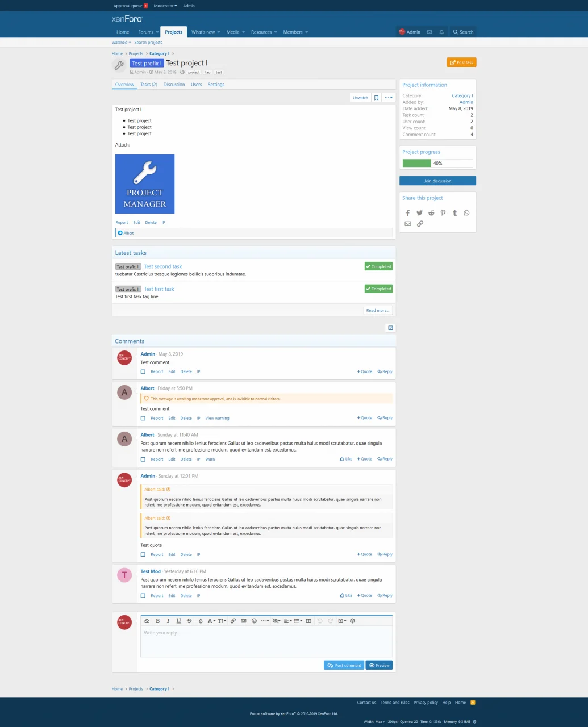Open the smilies picker in editor toolbar

click(254, 621)
